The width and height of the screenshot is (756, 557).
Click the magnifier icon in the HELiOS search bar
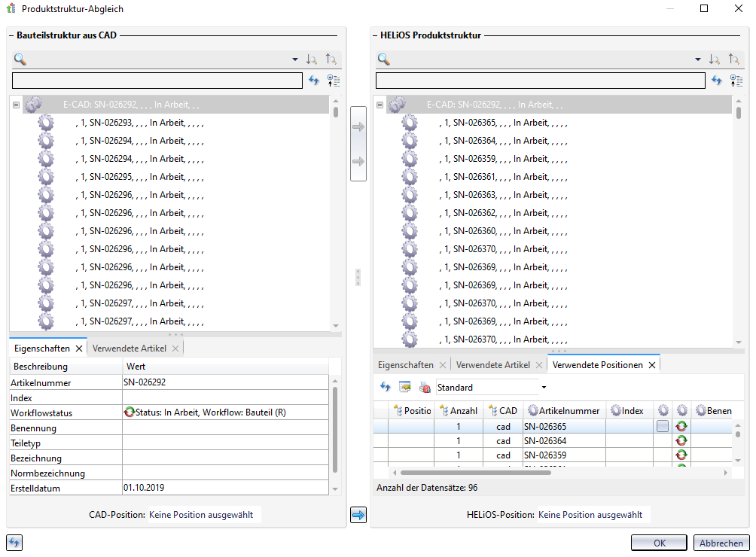[384, 59]
